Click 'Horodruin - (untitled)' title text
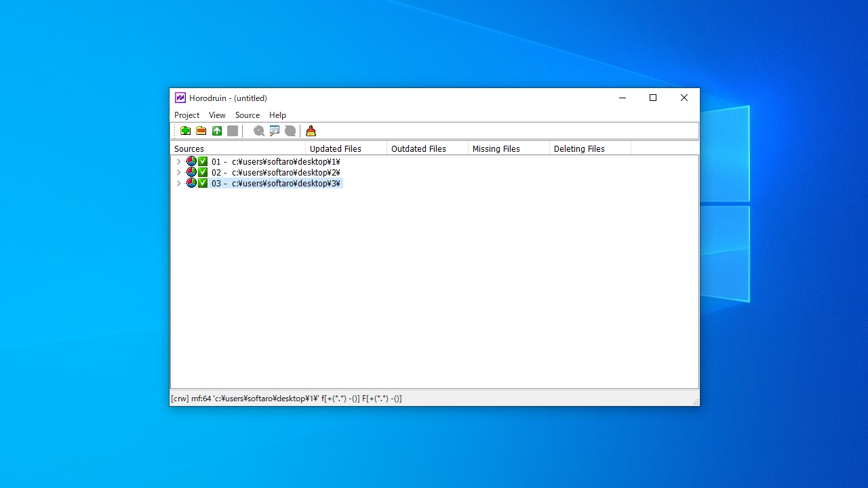 (228, 98)
